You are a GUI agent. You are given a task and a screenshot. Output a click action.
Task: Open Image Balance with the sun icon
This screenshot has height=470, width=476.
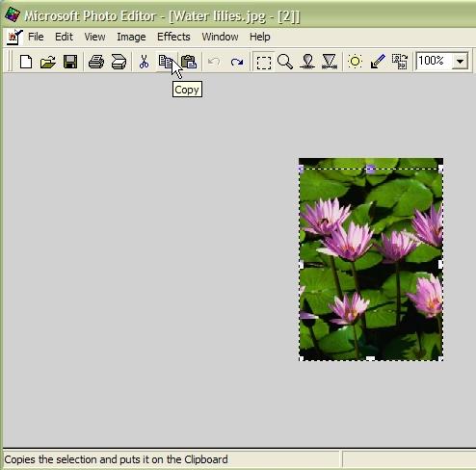tap(355, 62)
